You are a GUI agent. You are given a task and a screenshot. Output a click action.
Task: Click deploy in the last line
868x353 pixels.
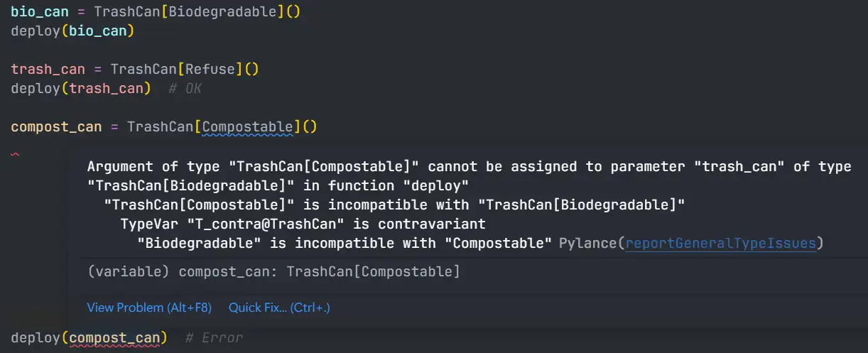point(36,337)
